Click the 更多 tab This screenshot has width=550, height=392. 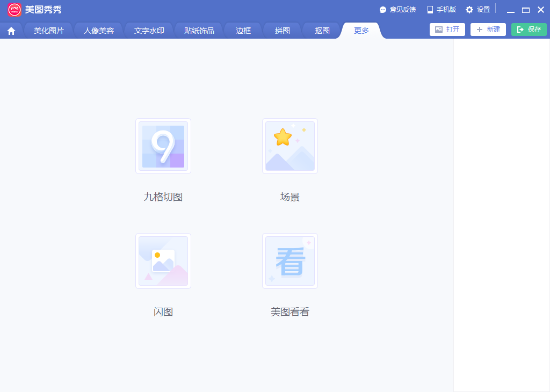click(x=361, y=31)
